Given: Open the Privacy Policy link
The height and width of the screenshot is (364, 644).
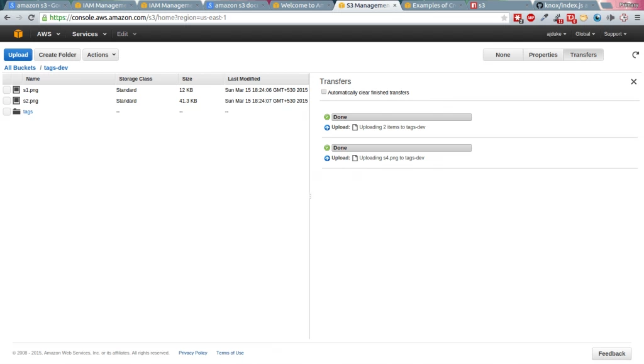Looking at the screenshot, I should tap(192, 353).
